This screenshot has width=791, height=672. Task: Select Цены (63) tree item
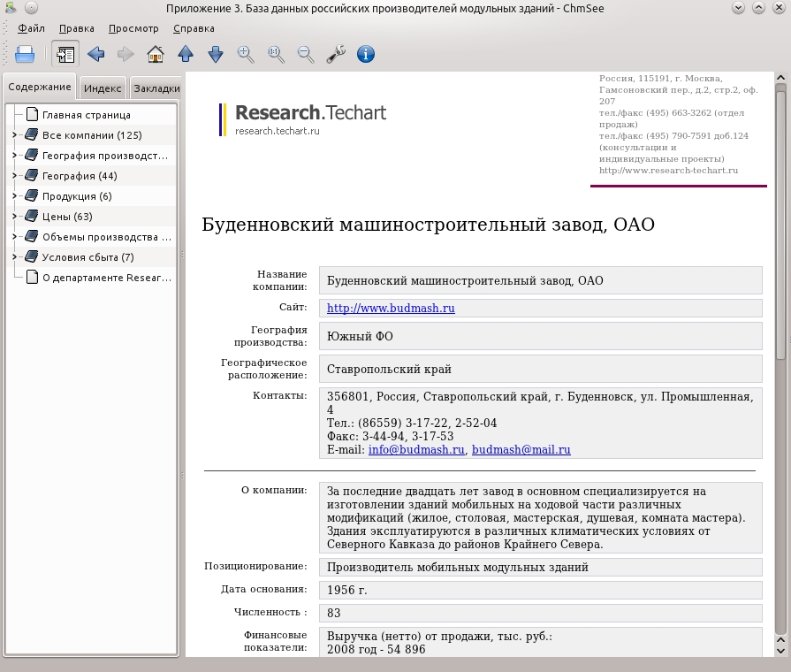67,217
